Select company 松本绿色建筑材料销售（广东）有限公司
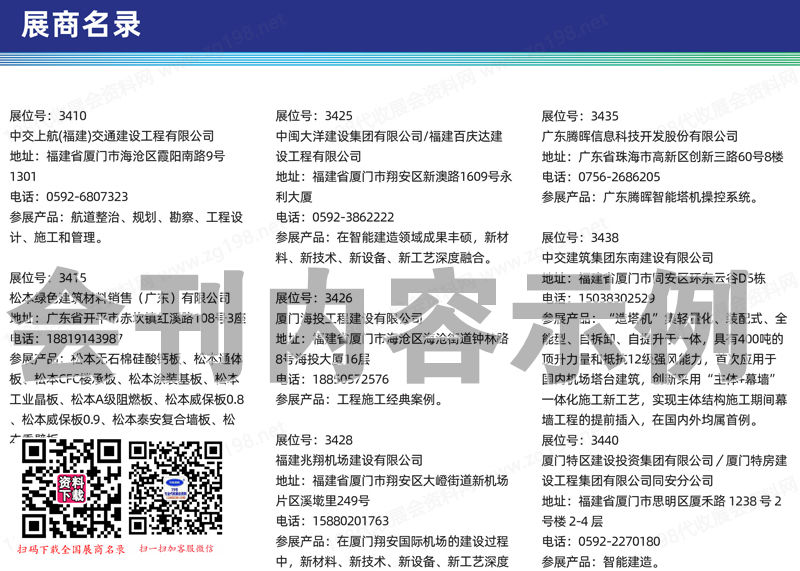This screenshot has height=571, width=800. coord(120,298)
